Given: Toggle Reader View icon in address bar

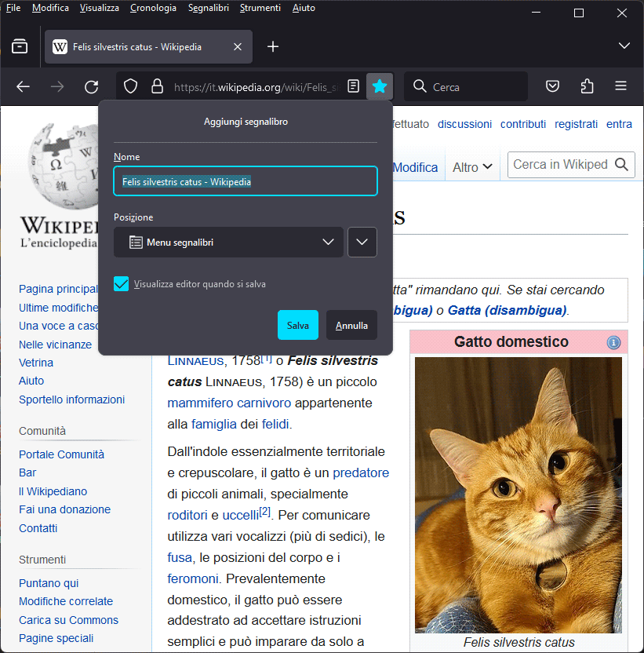Looking at the screenshot, I should point(353,86).
